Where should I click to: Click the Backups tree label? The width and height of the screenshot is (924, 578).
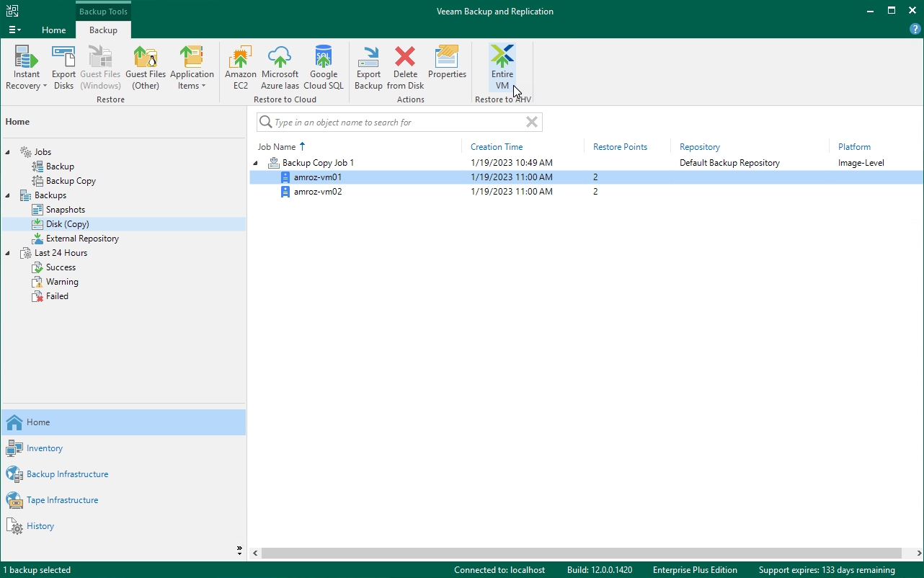[x=50, y=195]
